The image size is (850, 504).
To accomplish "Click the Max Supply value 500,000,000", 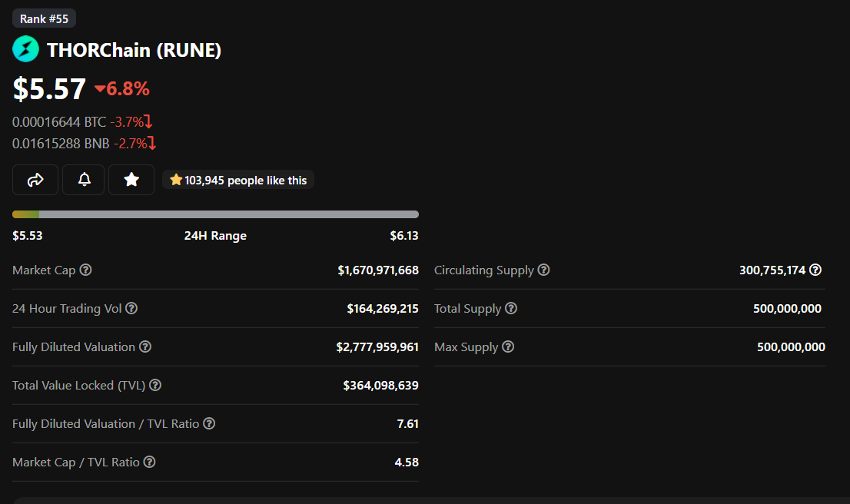I will (791, 346).
